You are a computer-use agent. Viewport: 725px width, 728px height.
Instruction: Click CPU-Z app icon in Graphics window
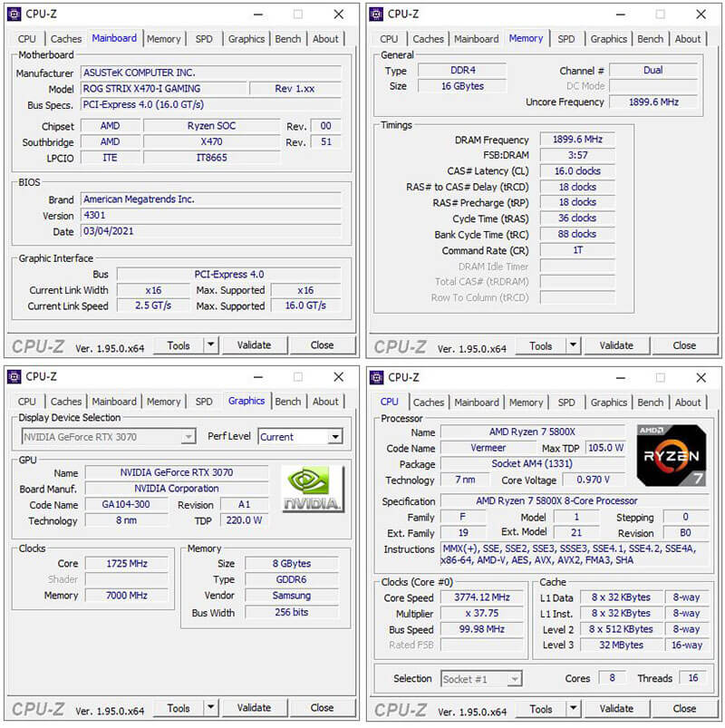tap(14, 376)
